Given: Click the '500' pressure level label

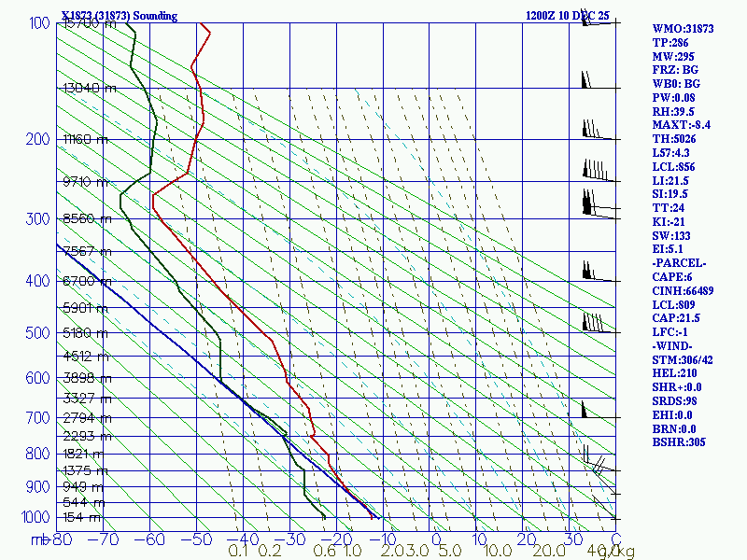Looking at the screenshot, I should [37, 332].
